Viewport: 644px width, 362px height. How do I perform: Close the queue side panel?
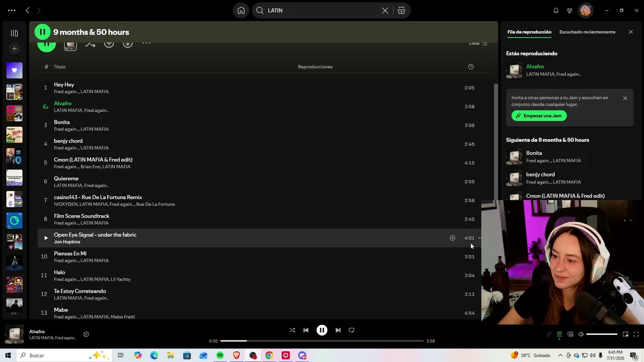pyautogui.click(x=631, y=32)
